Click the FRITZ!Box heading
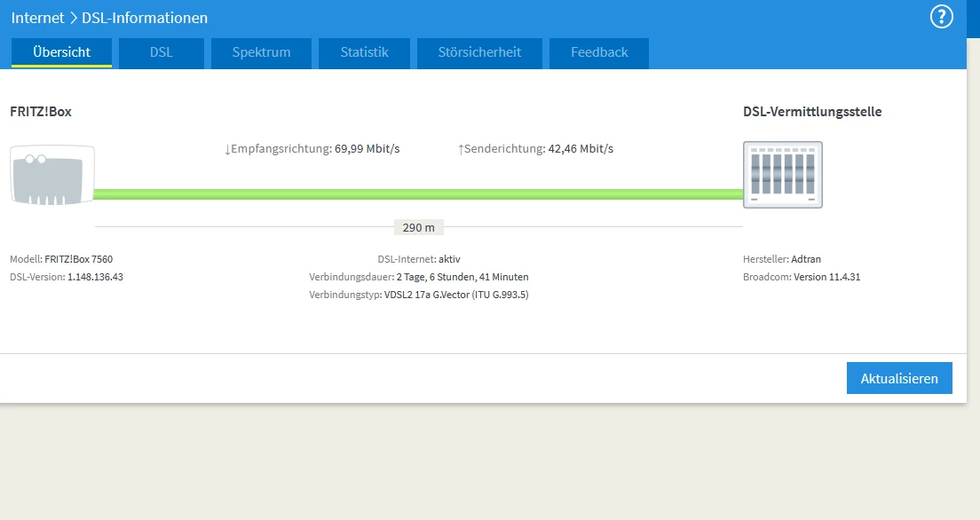Viewport: 980px width, 520px height. (41, 112)
